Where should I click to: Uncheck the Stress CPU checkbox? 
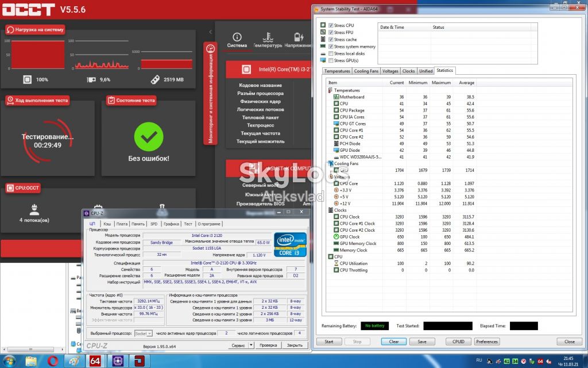tap(331, 25)
